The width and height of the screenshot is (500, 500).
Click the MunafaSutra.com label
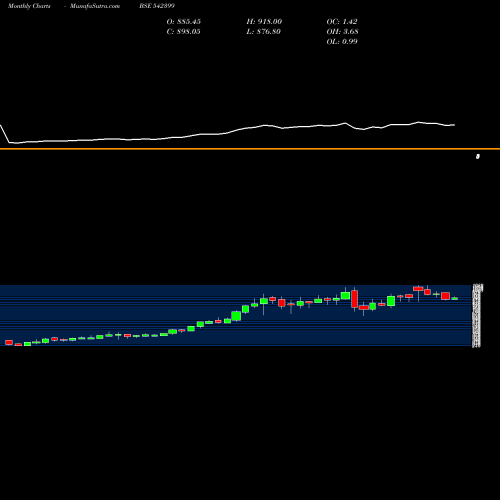tap(95, 6)
